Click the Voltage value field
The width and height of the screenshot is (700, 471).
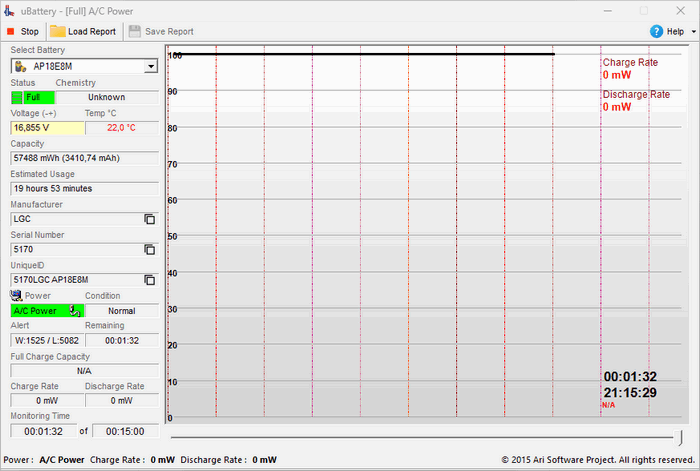click(x=46, y=128)
